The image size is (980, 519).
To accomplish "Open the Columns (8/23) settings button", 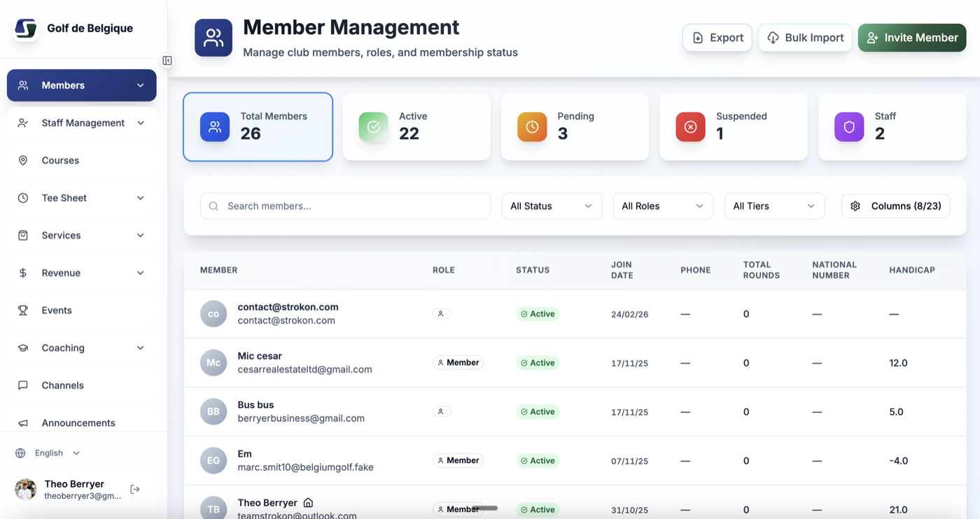I will [x=895, y=206].
